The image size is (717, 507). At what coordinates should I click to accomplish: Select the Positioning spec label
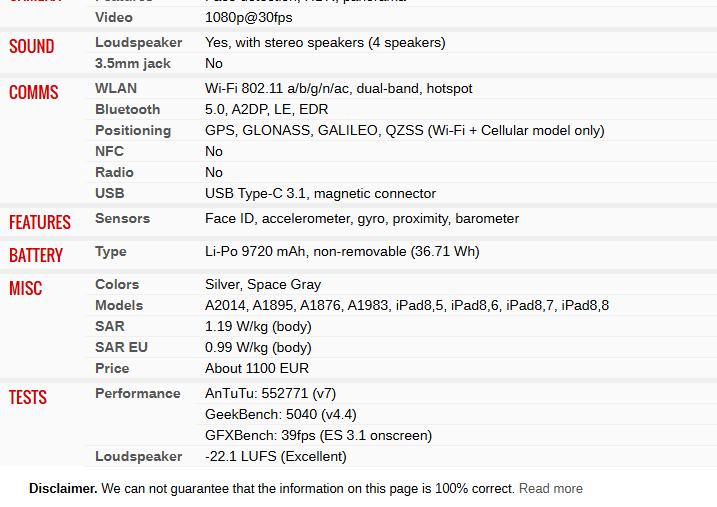pyautogui.click(x=133, y=130)
